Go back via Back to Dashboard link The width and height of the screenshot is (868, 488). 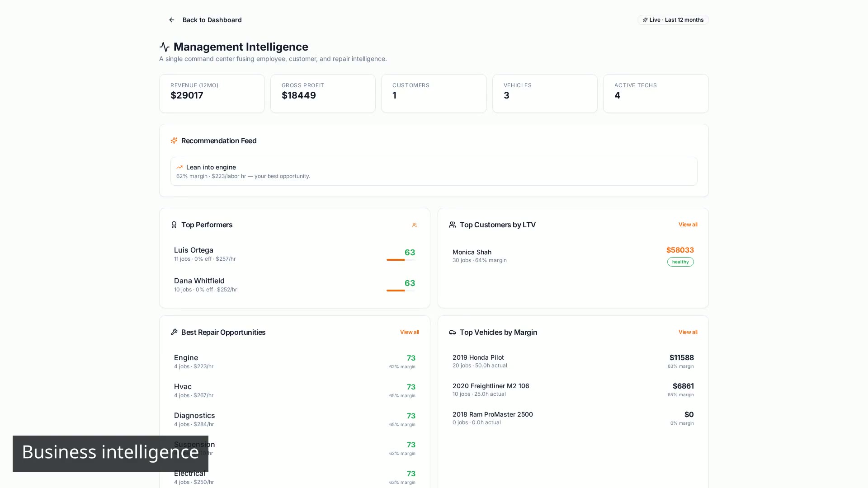point(205,20)
